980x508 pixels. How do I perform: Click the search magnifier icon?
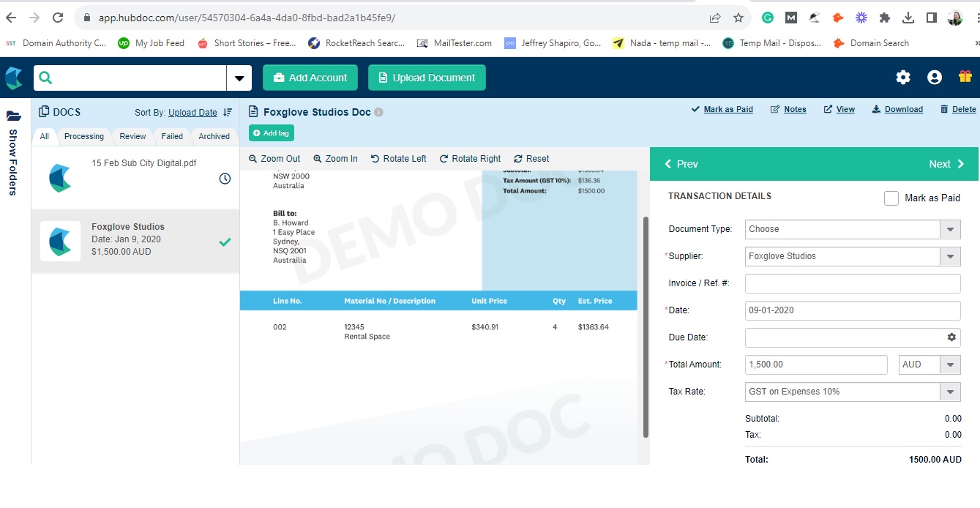45,78
